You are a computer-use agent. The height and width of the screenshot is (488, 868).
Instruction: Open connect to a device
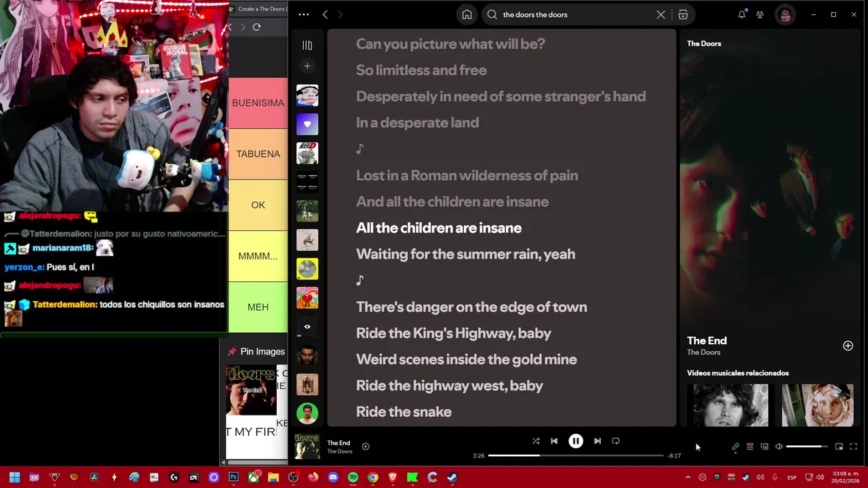tap(764, 447)
